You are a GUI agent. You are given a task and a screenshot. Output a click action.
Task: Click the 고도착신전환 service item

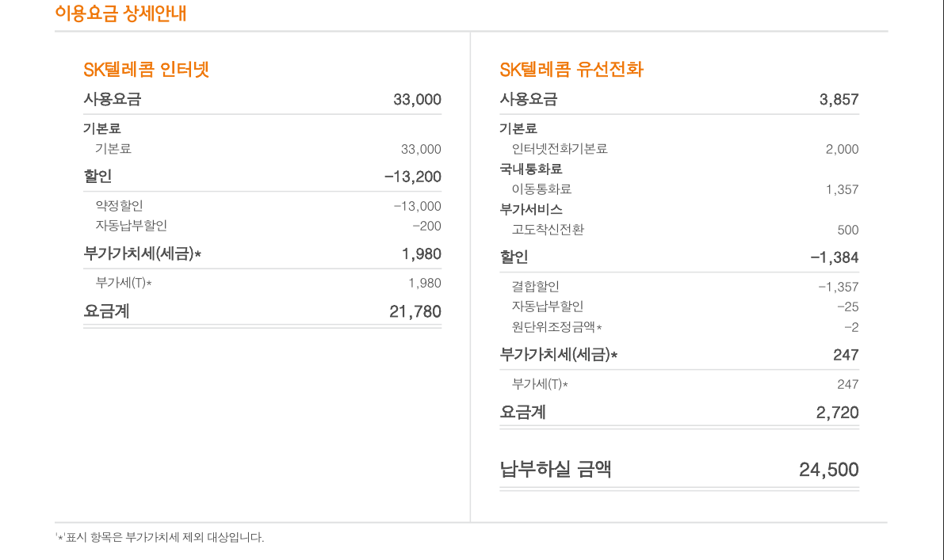pyautogui.click(x=548, y=230)
